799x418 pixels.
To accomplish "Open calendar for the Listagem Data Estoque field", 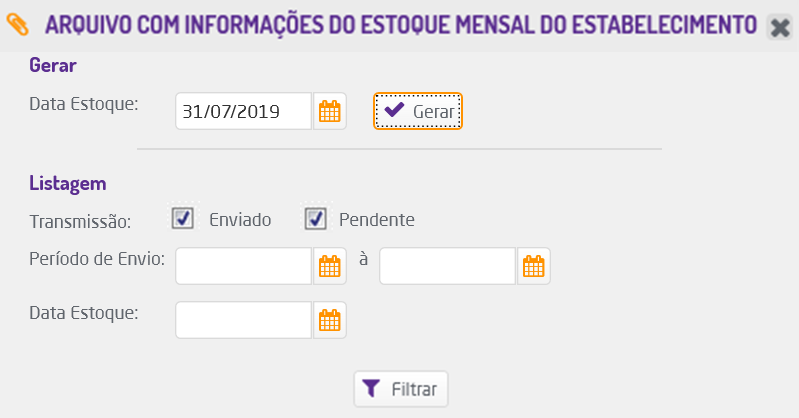I will click(330, 320).
